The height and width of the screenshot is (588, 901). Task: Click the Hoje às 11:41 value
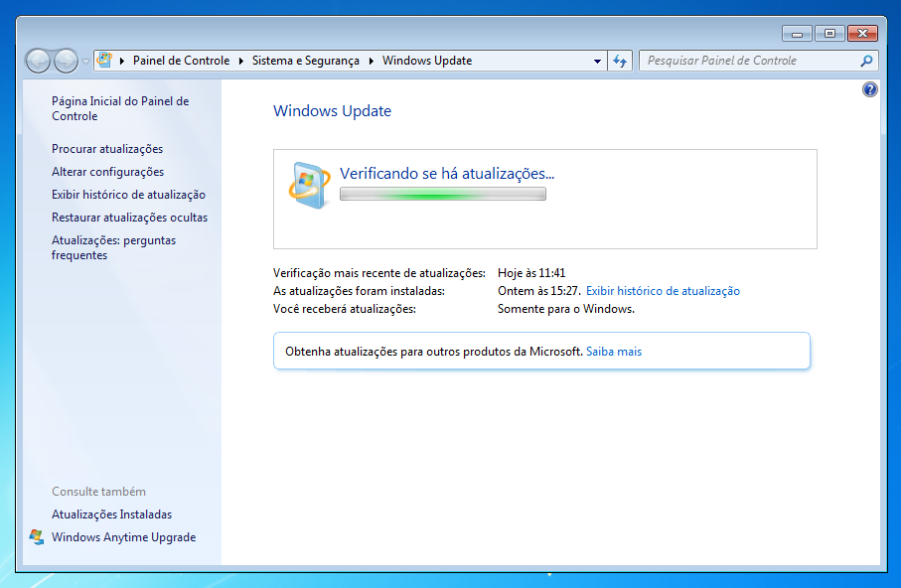(x=531, y=273)
